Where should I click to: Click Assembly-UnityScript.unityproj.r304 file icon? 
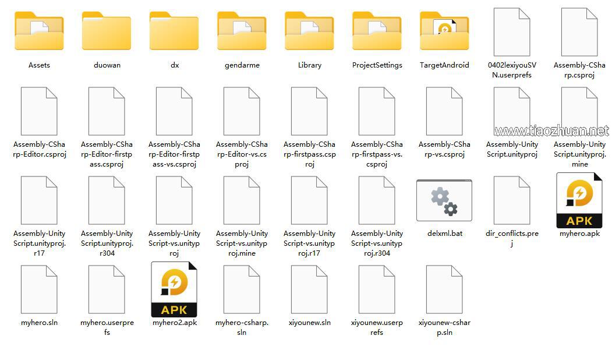[107, 200]
